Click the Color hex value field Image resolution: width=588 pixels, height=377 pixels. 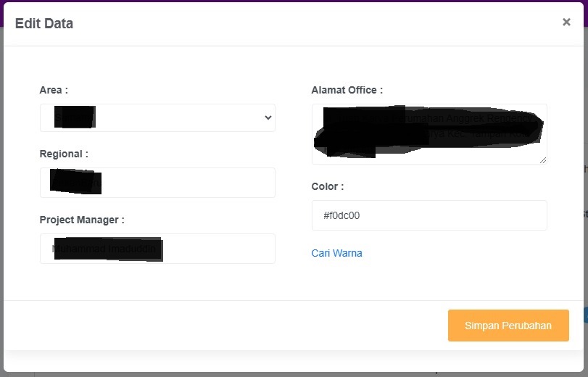pos(429,215)
